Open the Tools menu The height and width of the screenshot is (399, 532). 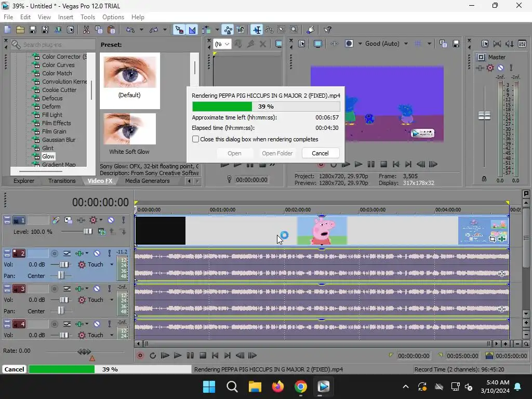87,17
